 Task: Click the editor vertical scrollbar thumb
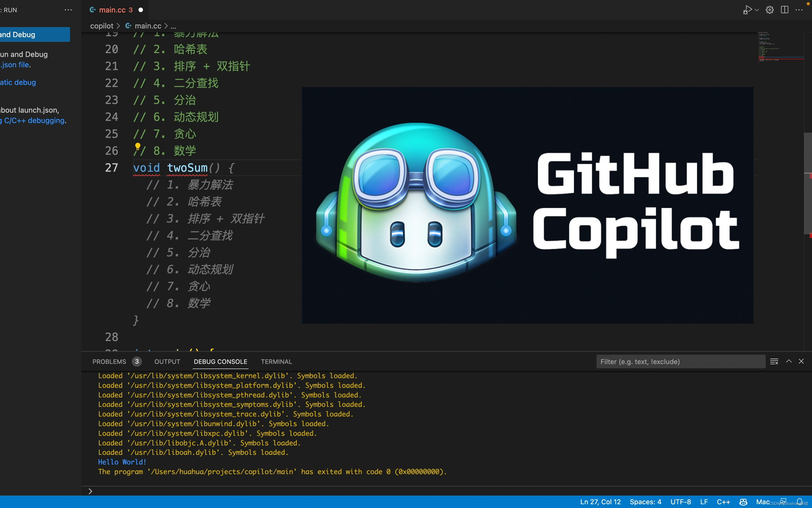tap(808, 183)
